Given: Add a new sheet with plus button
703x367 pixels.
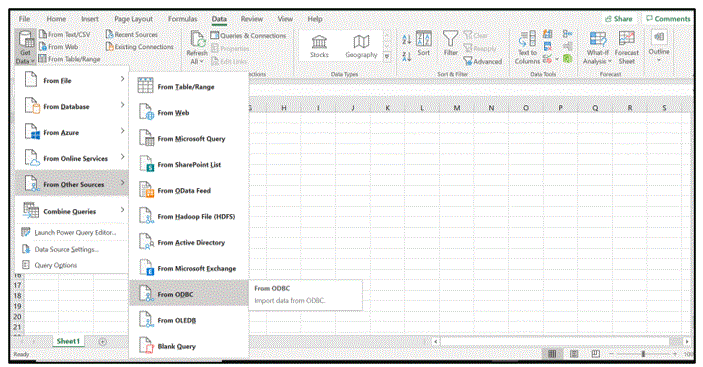Looking at the screenshot, I should pos(103,342).
